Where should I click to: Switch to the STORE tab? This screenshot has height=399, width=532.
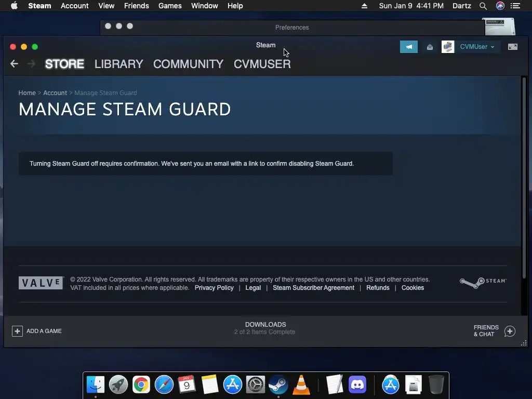pos(64,64)
